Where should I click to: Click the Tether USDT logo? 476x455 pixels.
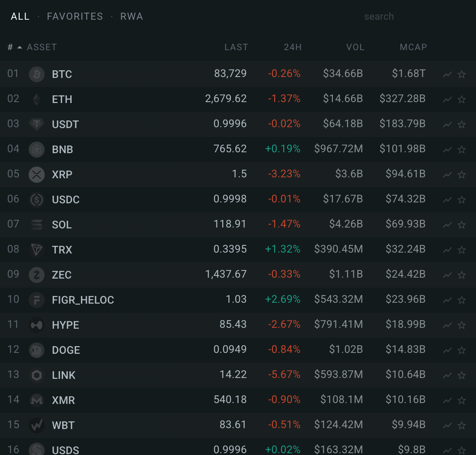point(37,124)
